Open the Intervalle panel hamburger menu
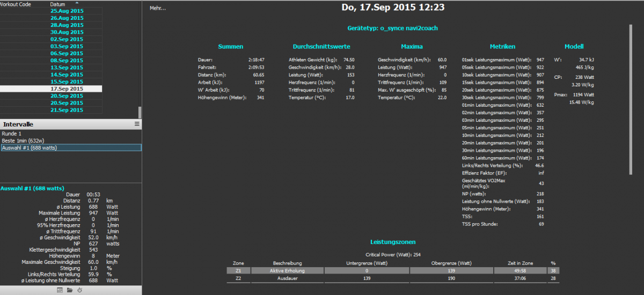644x295 pixels. click(x=137, y=124)
